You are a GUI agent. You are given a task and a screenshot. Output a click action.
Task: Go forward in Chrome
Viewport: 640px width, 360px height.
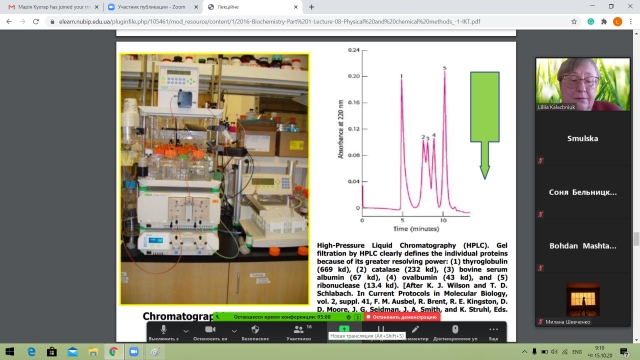tap(22, 22)
